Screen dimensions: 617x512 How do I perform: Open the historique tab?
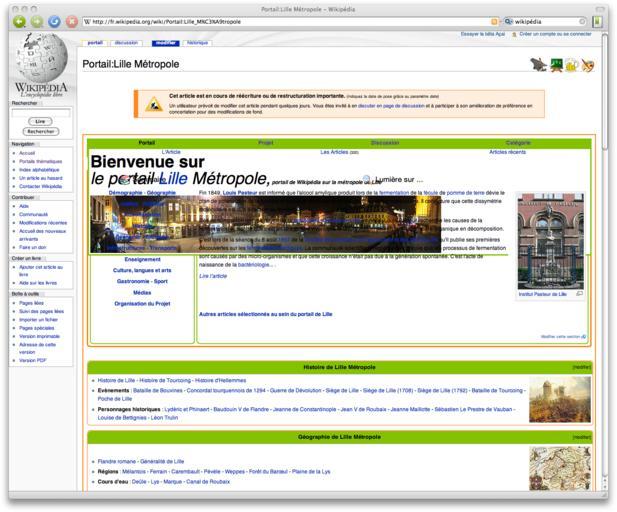(197, 43)
